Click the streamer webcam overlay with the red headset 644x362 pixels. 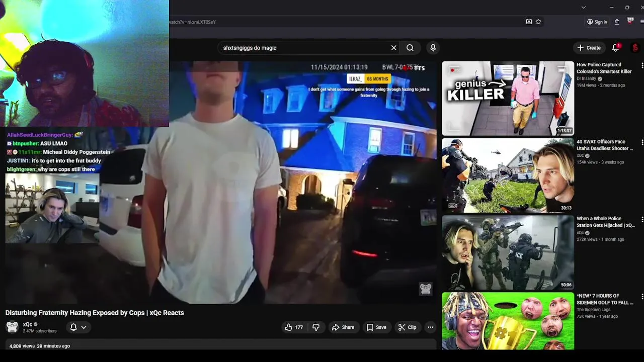tap(85, 63)
